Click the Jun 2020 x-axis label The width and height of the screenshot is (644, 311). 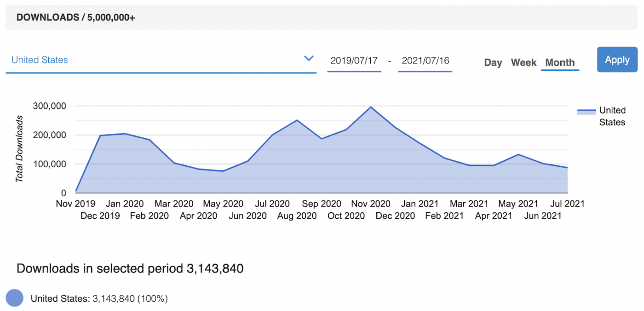[247, 216]
